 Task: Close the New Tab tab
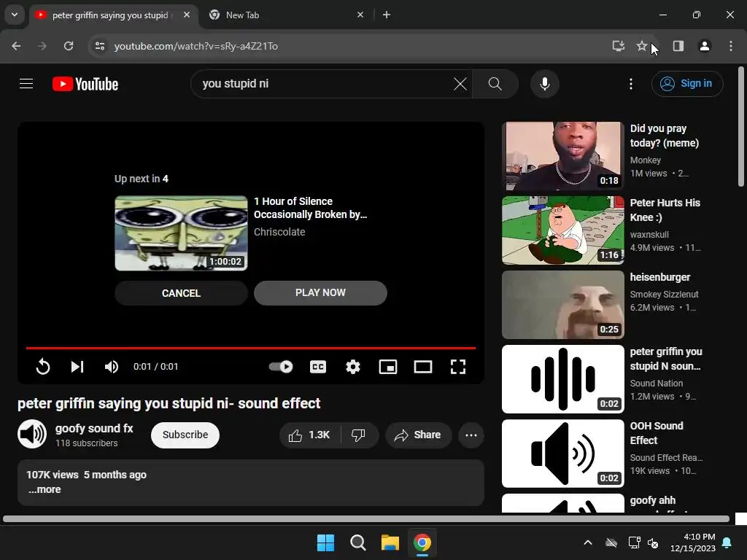coord(360,15)
